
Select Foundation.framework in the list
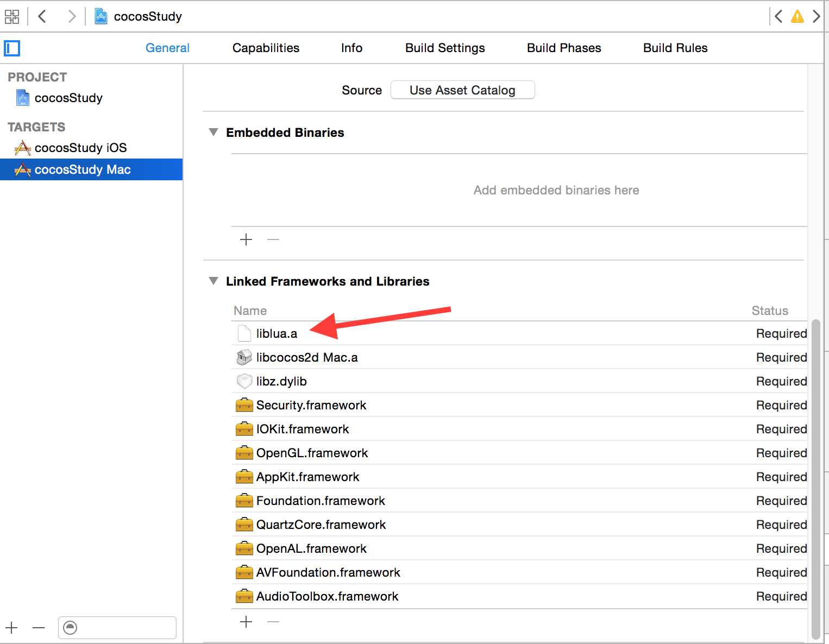(519, 501)
